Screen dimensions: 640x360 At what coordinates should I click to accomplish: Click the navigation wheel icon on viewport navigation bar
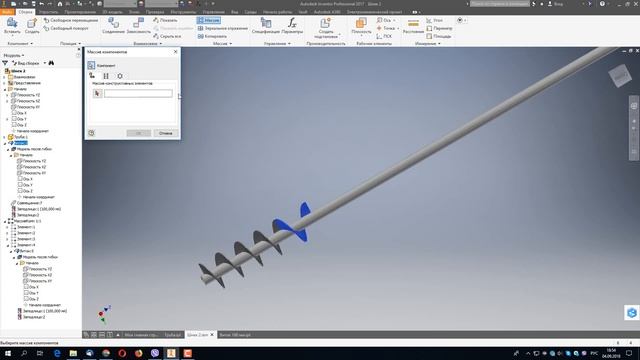tap(634, 106)
